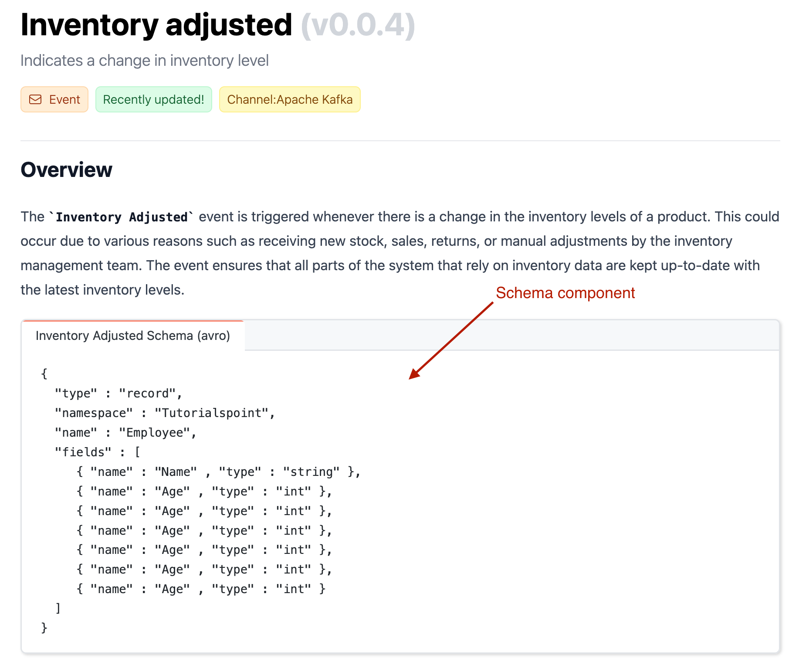Click the field line with "Name" type "string"

click(x=218, y=472)
